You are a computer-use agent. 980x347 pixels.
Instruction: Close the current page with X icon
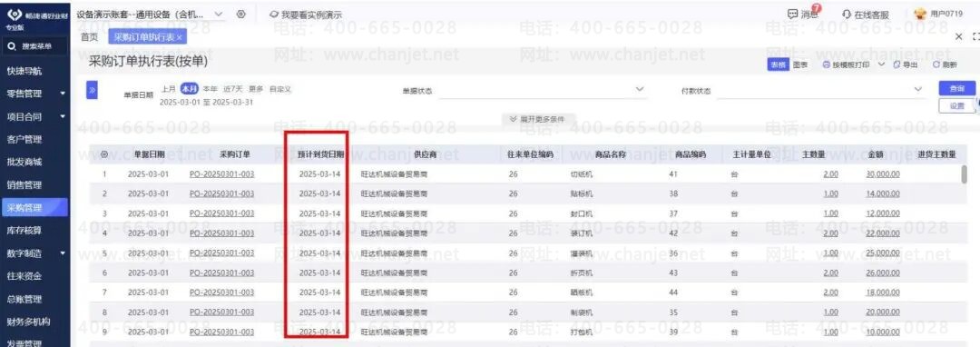[x=959, y=37]
